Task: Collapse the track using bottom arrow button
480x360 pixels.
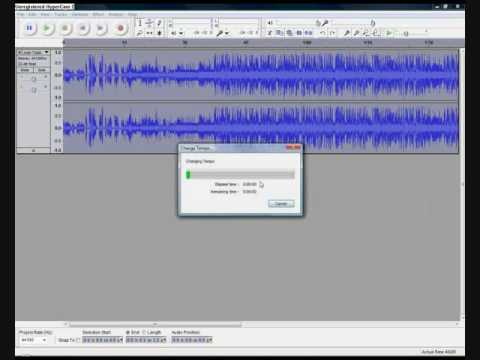Action: [33, 151]
